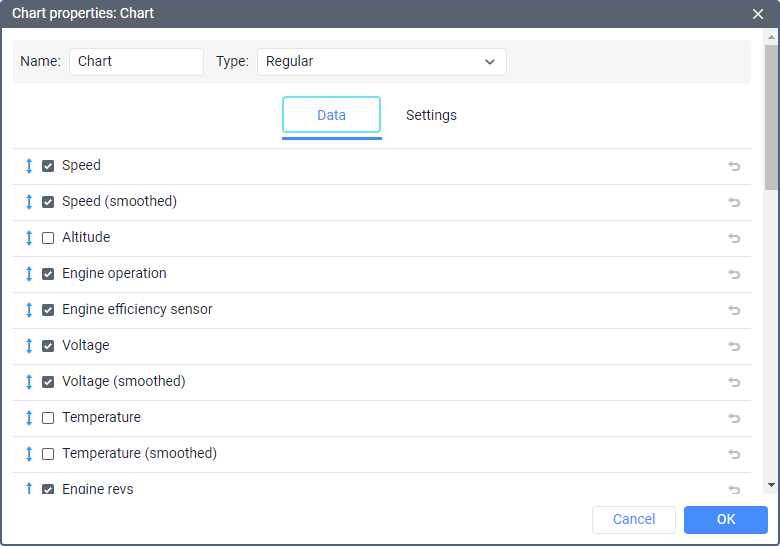Click the reset arrow icon for Speed row
This screenshot has height=546, width=780.
tap(734, 166)
